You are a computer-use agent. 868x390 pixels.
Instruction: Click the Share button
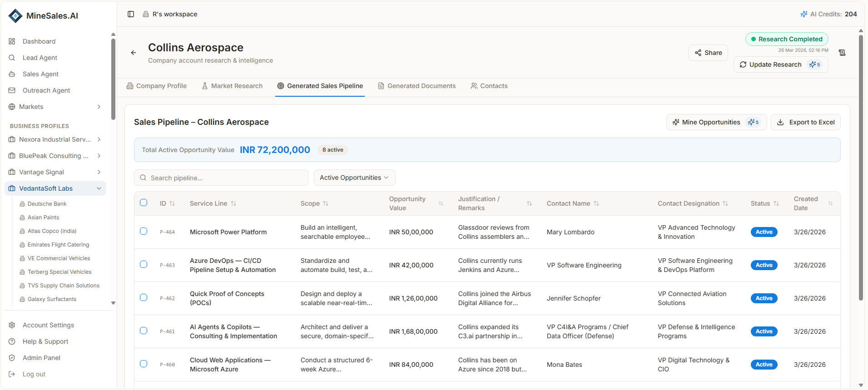708,53
